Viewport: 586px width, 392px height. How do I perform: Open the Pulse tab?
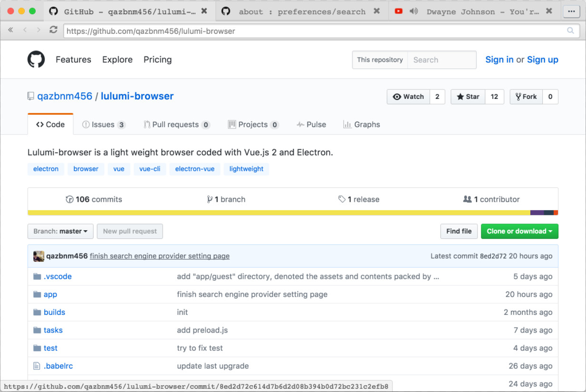click(x=311, y=125)
